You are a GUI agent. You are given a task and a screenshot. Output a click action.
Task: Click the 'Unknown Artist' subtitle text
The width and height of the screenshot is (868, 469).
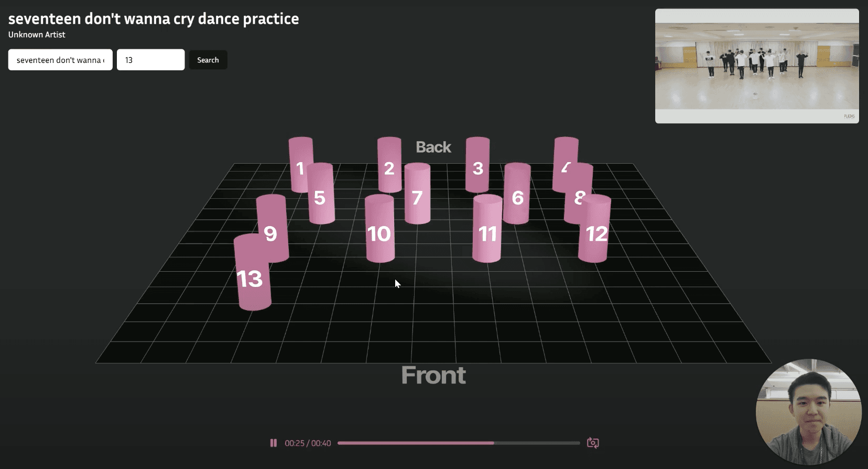(x=37, y=35)
